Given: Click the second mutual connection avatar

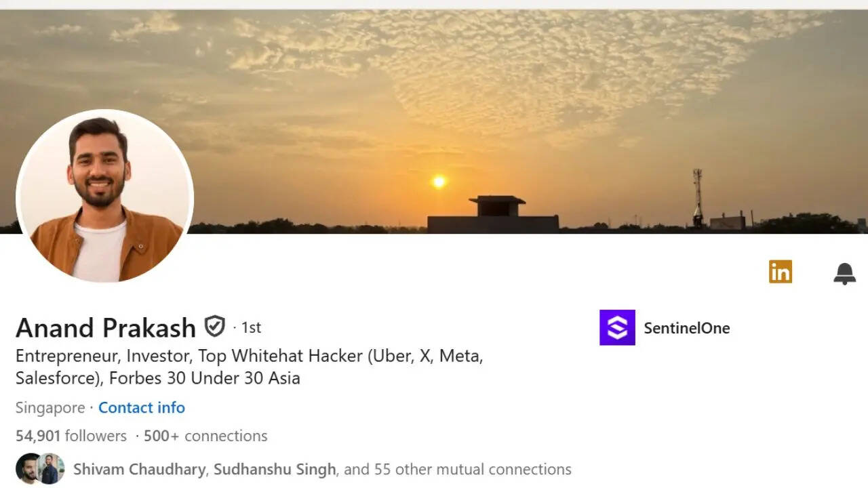Looking at the screenshot, I should [50, 468].
